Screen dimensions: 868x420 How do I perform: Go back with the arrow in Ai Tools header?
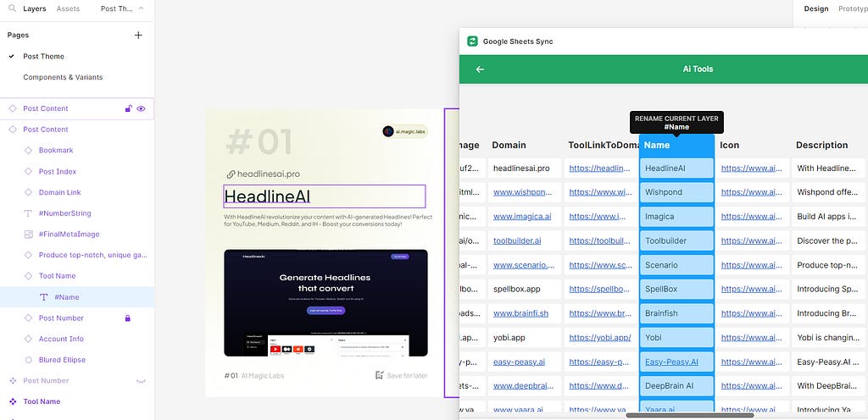point(480,69)
